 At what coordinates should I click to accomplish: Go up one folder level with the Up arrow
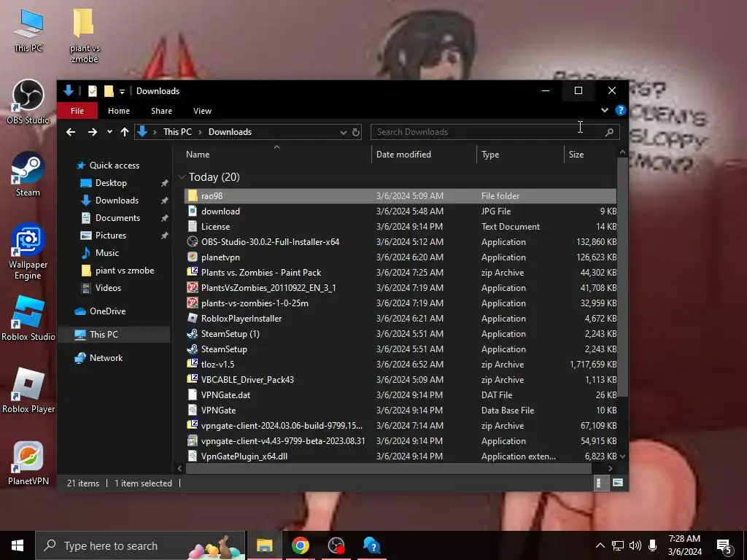click(x=125, y=132)
